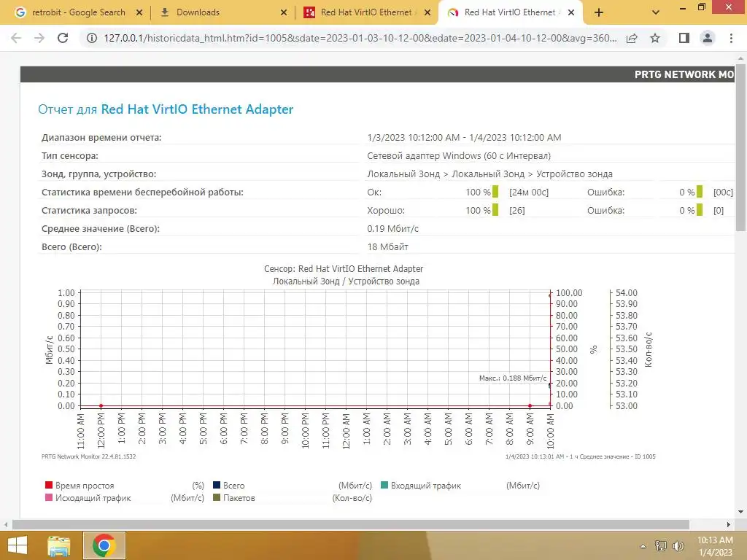
Task: Click the 18 Мбайт total value
Action: (x=387, y=246)
